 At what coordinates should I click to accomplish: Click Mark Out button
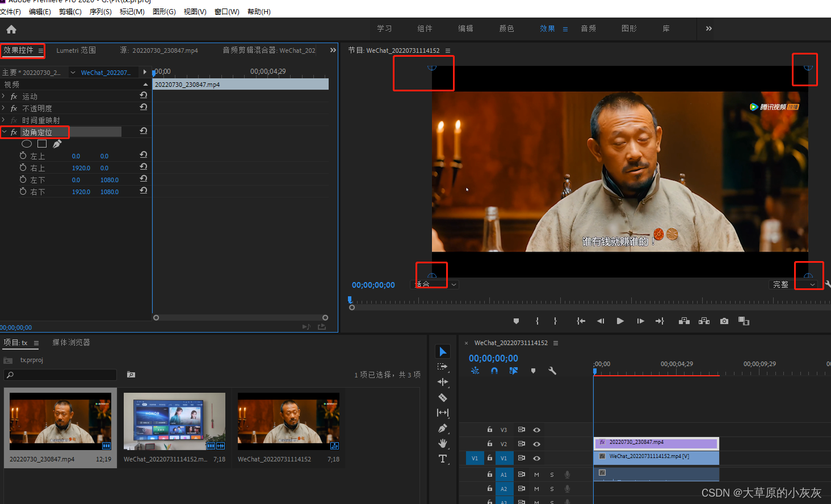[x=555, y=321]
